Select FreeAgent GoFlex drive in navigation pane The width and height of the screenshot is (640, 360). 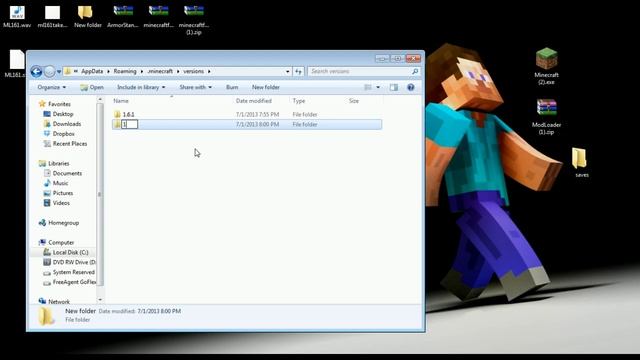(69, 282)
